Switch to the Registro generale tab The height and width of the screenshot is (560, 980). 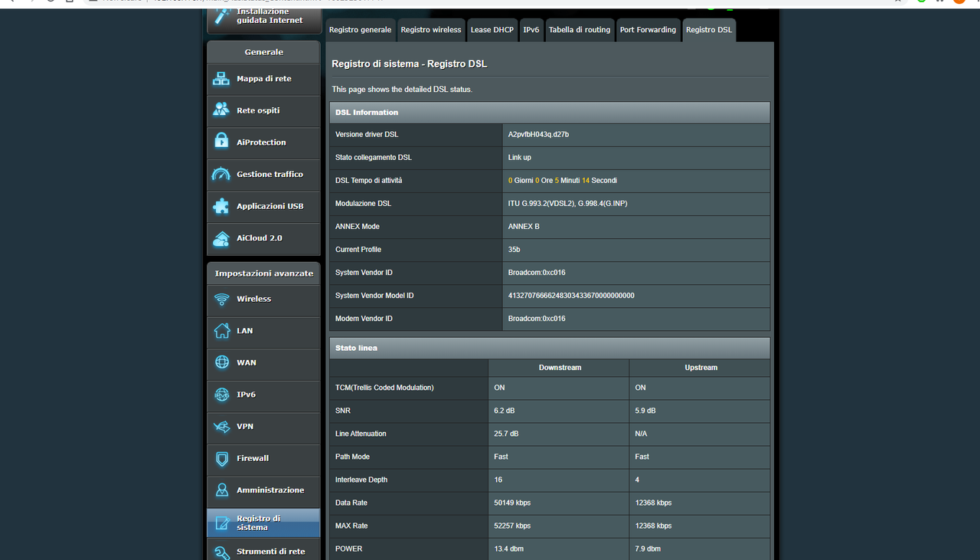pyautogui.click(x=360, y=30)
